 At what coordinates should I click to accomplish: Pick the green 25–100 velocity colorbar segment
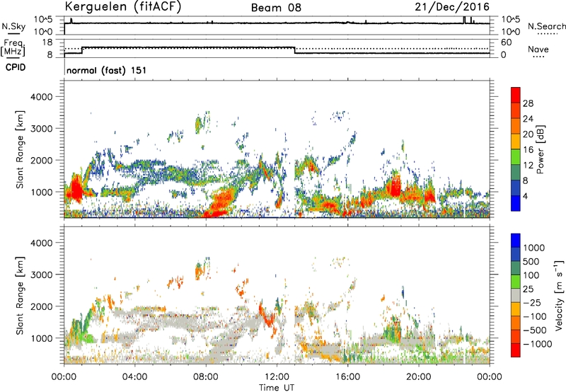[x=516, y=282]
